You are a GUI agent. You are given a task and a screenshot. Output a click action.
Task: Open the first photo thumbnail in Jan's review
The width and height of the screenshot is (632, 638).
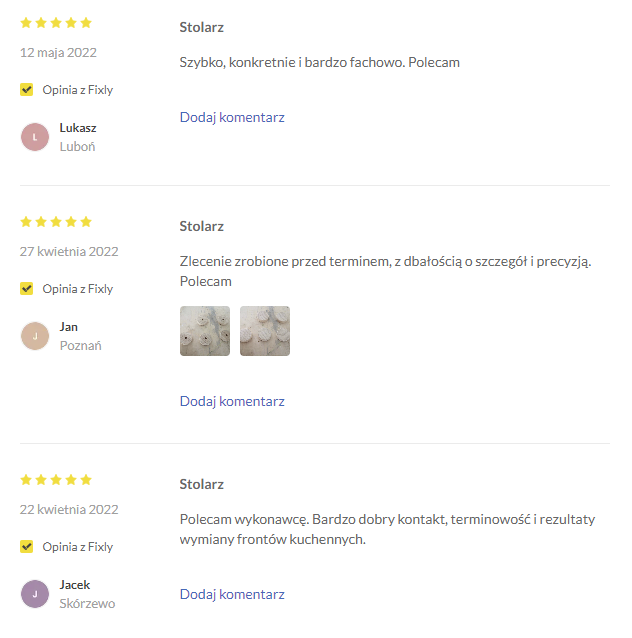(x=205, y=331)
